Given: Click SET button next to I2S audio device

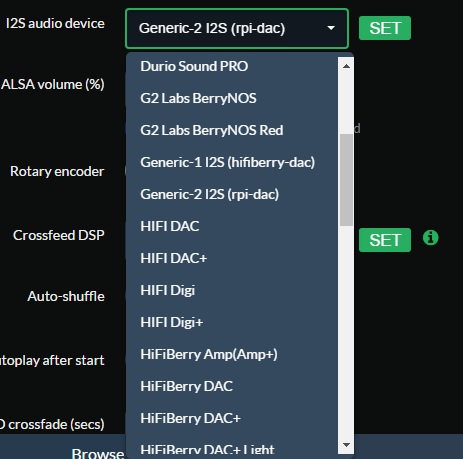Looking at the screenshot, I should [385, 28].
